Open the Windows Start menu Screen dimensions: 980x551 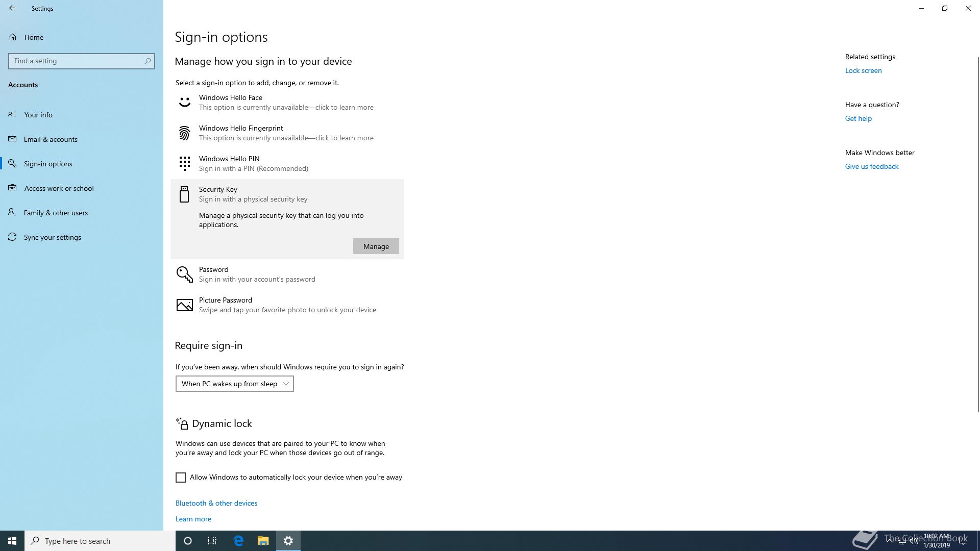click(x=12, y=541)
